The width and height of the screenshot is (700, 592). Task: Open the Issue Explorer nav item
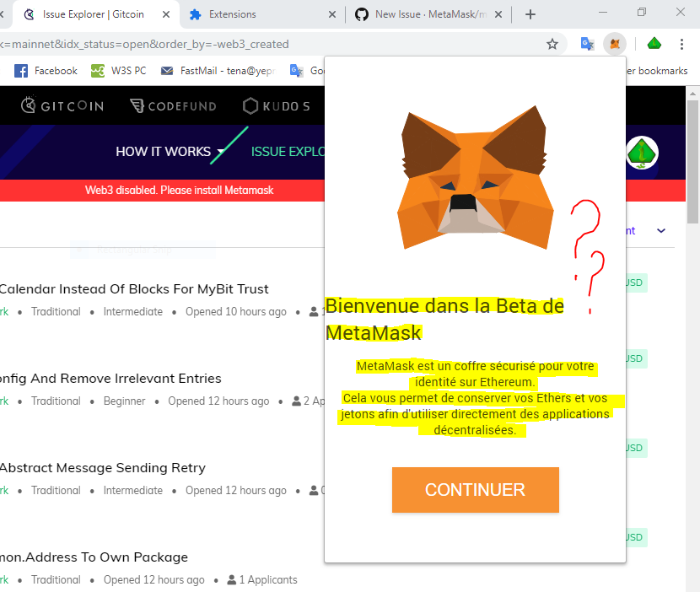(288, 151)
